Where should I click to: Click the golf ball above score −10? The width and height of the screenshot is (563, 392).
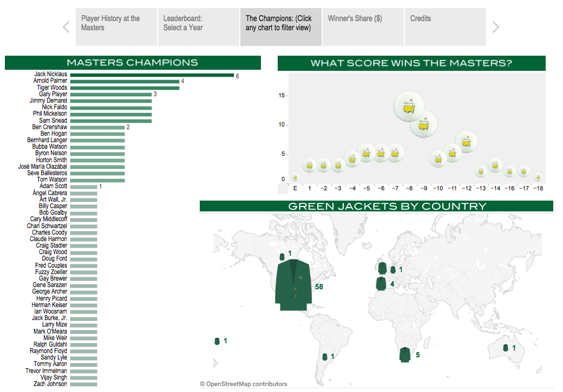coord(438,160)
